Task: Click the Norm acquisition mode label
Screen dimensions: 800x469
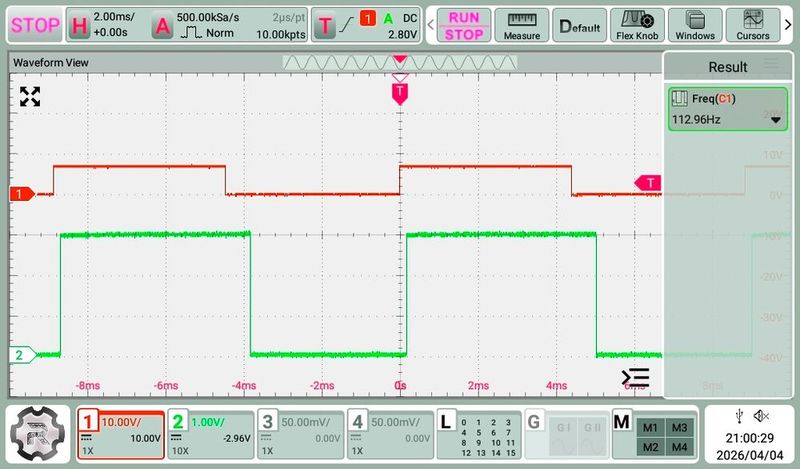Action: 220,33
